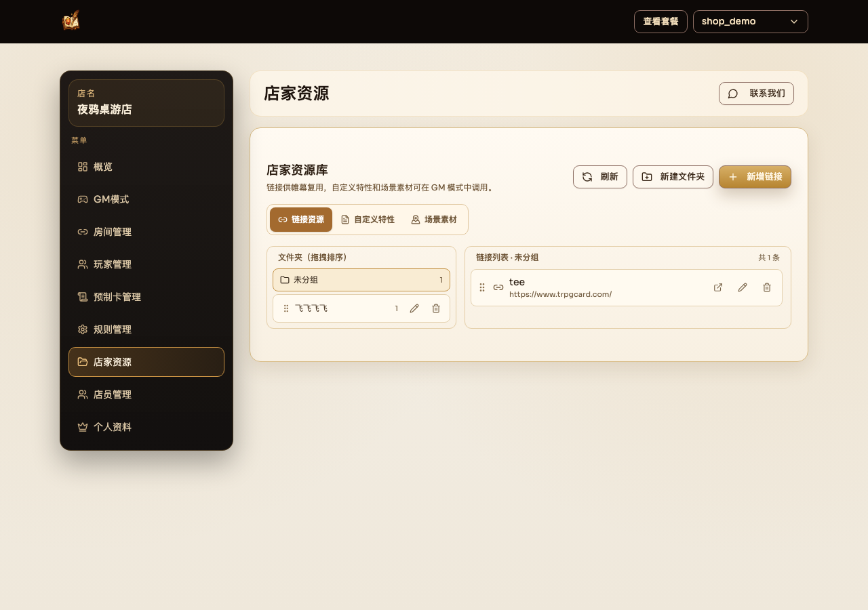Image resolution: width=868 pixels, height=610 pixels.
Task: Delete the 飞飞飞飞 folder trash icon
Action: point(436,308)
